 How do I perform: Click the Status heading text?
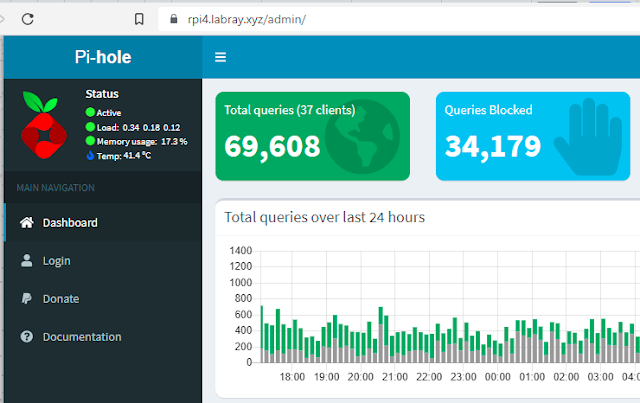point(102,94)
